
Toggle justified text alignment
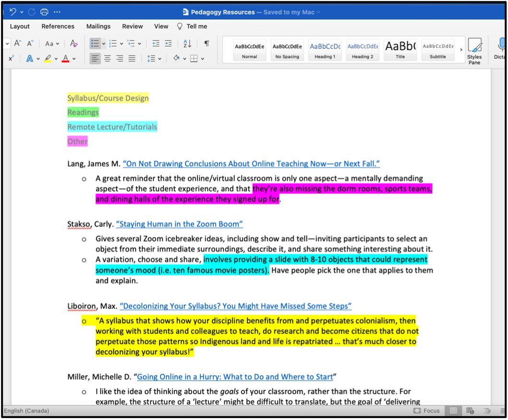(132, 58)
